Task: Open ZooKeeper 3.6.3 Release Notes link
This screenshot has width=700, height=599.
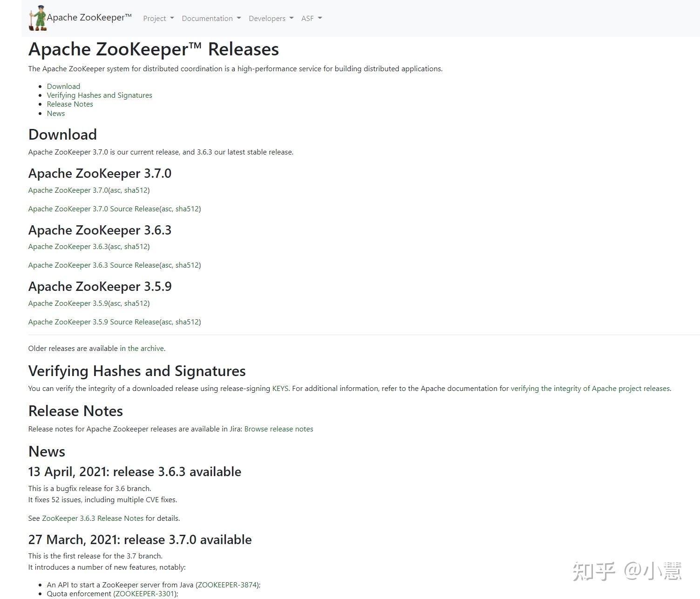Action: [x=93, y=518]
